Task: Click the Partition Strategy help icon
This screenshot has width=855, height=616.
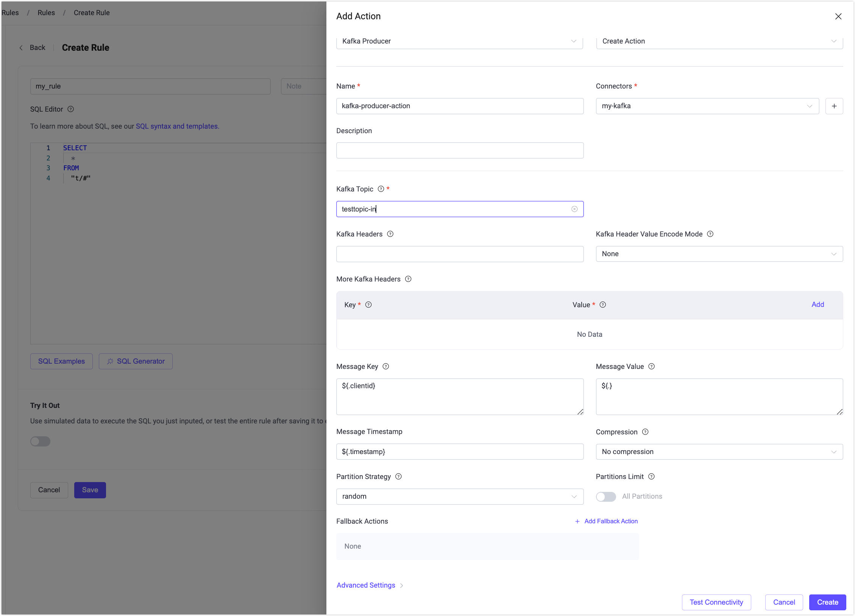Action: click(x=399, y=477)
